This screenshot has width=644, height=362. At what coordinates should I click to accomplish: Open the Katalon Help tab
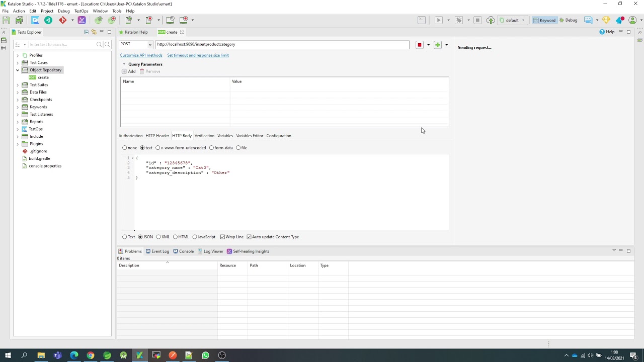[x=133, y=32]
